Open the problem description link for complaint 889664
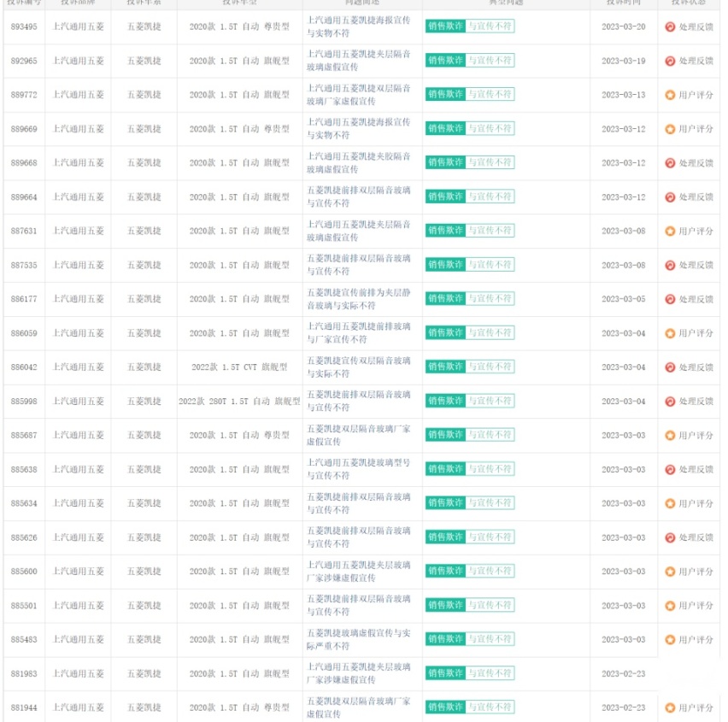Image resolution: width=728 pixels, height=722 pixels. click(358, 197)
